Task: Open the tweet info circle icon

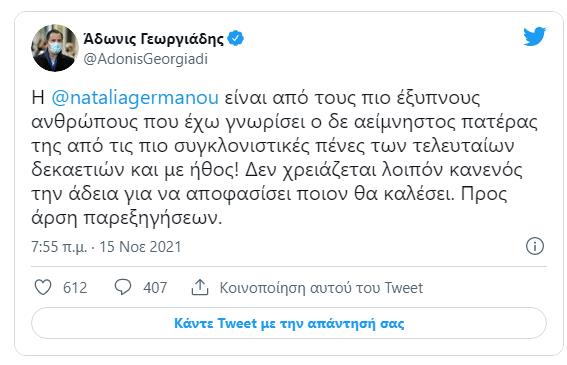Action: (x=534, y=246)
